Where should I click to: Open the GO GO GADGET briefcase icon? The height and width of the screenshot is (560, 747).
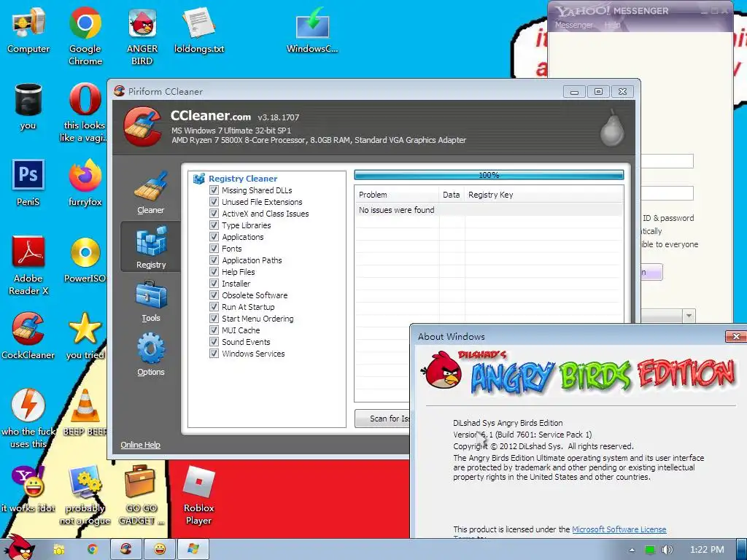coord(142,494)
